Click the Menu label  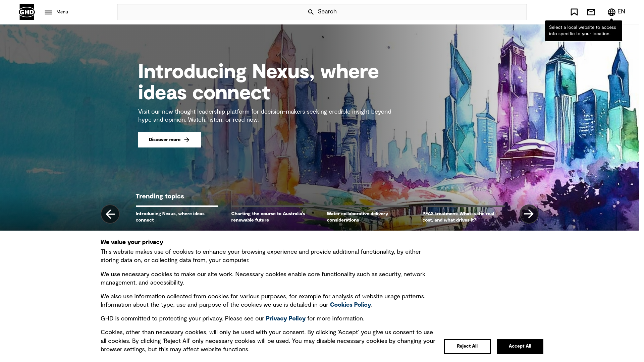click(62, 12)
